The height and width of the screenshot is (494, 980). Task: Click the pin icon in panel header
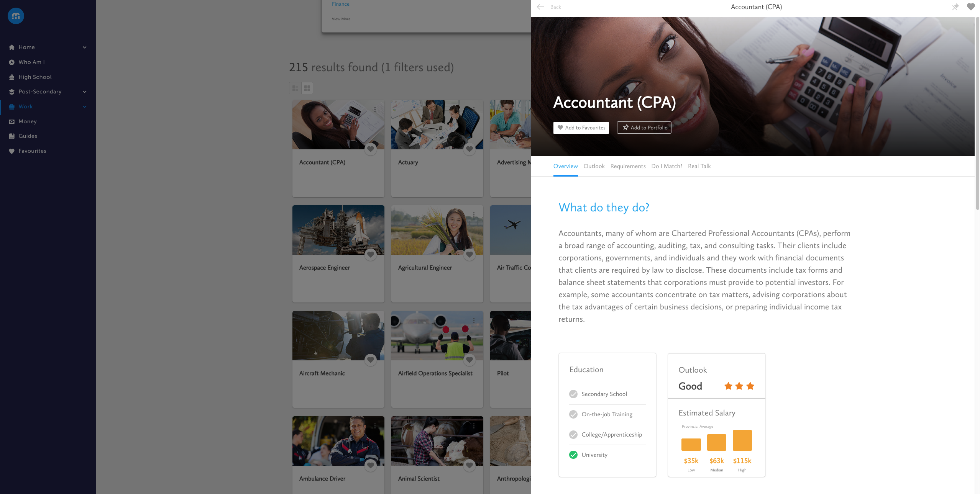[955, 7]
